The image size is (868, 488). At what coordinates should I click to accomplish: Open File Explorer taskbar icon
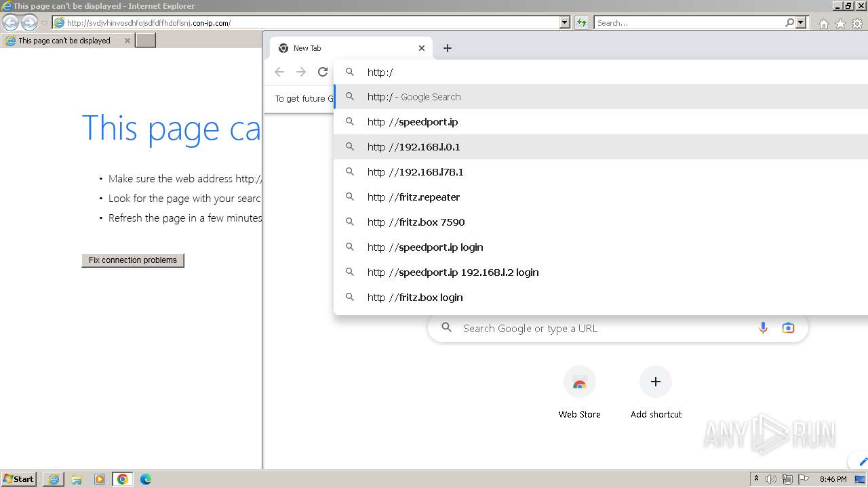click(77, 479)
